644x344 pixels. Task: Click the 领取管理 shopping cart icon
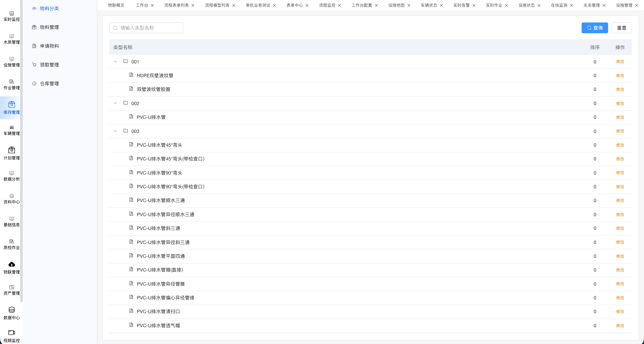click(34, 65)
